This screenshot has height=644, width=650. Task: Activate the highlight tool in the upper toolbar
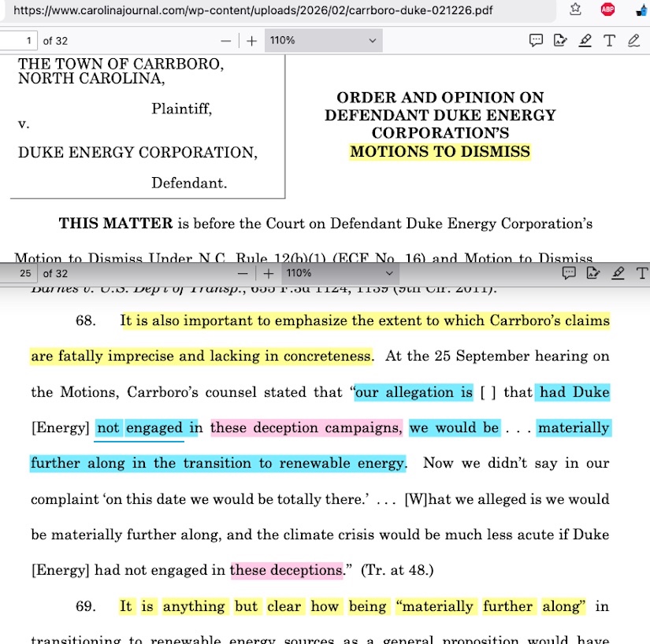[585, 41]
